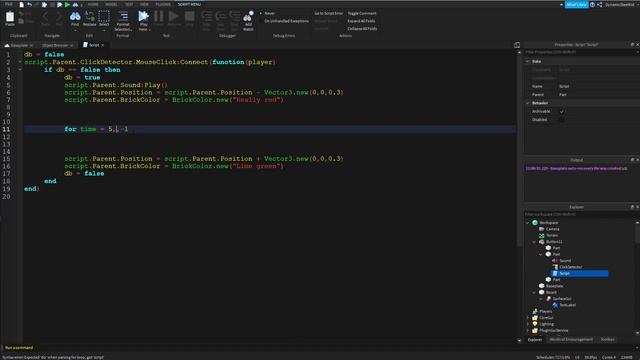Select the SurfaceGui item in Explorer
This screenshot has width=640, height=360.
pyautogui.click(x=559, y=299)
